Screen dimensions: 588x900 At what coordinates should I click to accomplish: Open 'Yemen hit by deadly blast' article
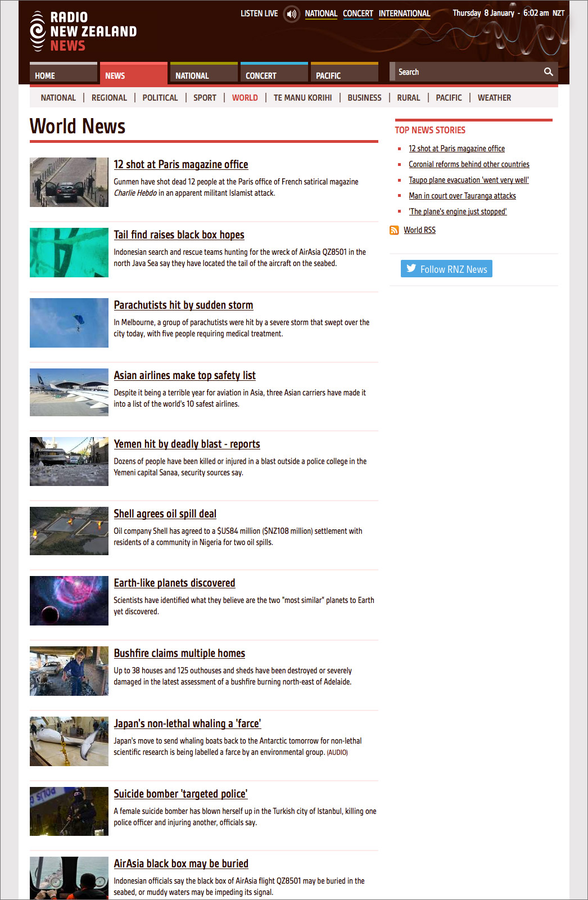[x=187, y=444]
